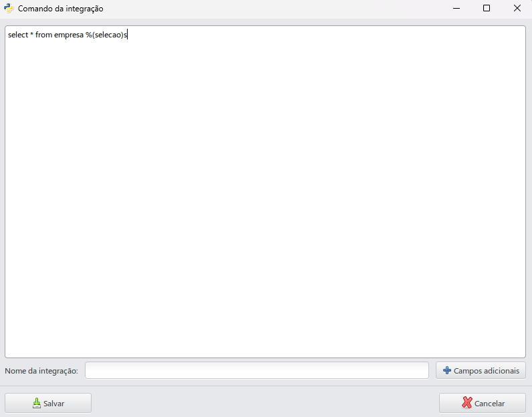Screen dimensions: 532x417
Task: Click the 'select * from empresa %(selecao)s' text
Action: point(68,35)
